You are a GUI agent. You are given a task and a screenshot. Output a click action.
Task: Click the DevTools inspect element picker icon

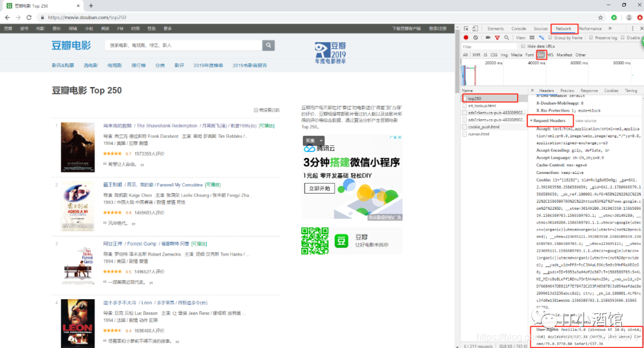466,29
